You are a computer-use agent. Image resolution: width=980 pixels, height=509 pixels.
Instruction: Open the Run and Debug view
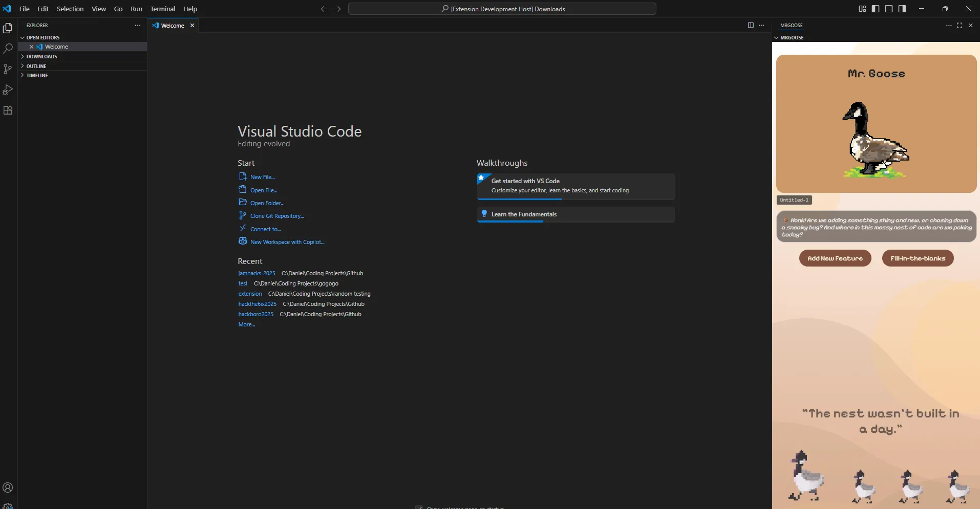coord(8,90)
